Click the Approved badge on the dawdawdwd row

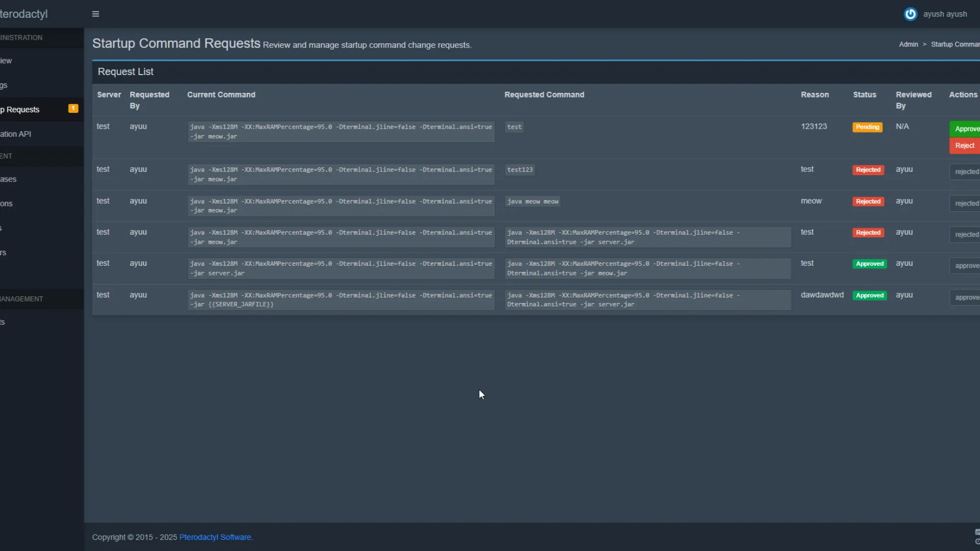click(869, 295)
